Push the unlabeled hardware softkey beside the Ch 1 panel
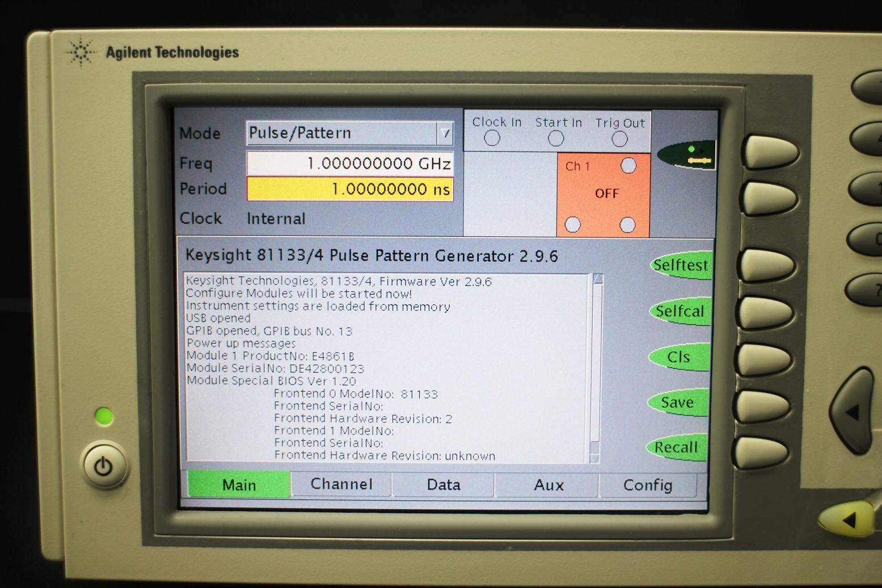The image size is (882, 588). [769, 198]
